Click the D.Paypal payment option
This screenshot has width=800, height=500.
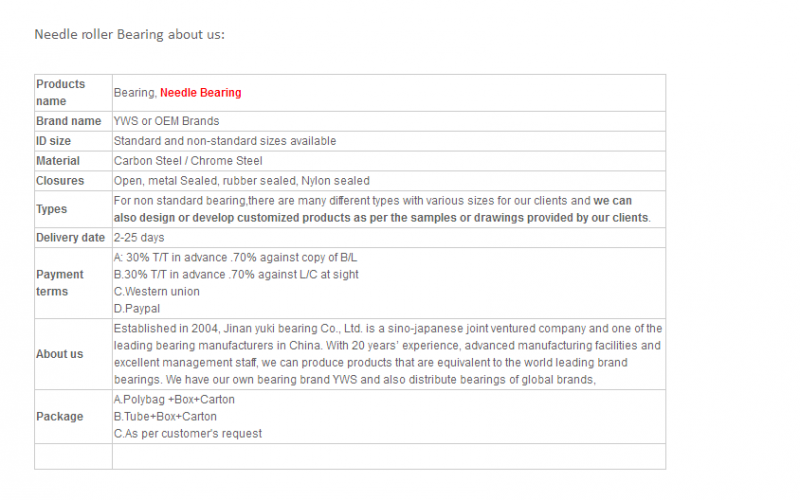(137, 309)
